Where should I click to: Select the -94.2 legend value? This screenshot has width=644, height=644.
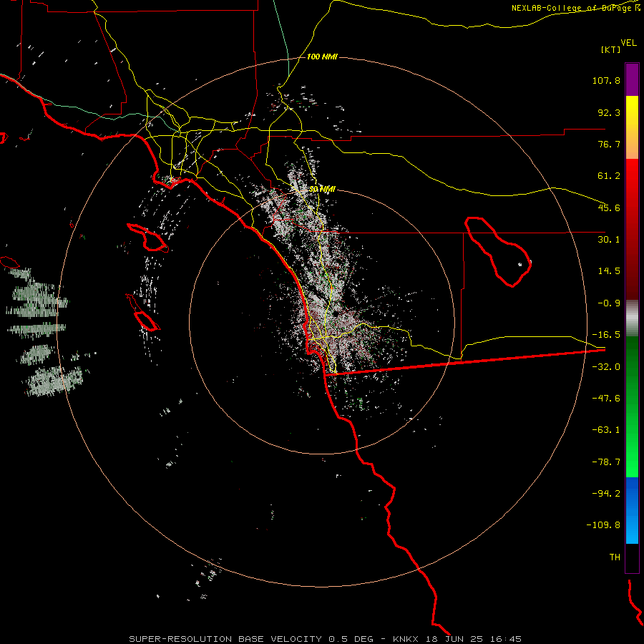click(x=606, y=493)
